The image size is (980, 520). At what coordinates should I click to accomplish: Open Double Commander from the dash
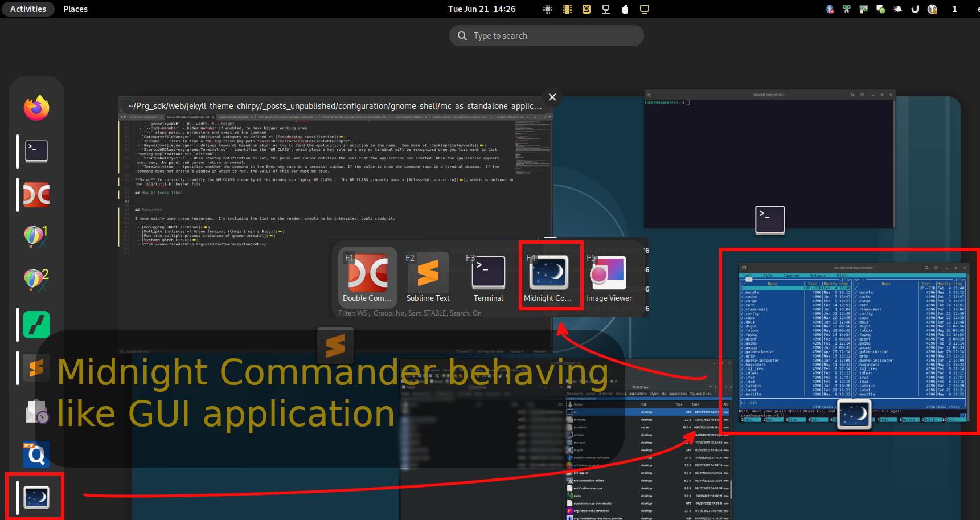[36, 195]
